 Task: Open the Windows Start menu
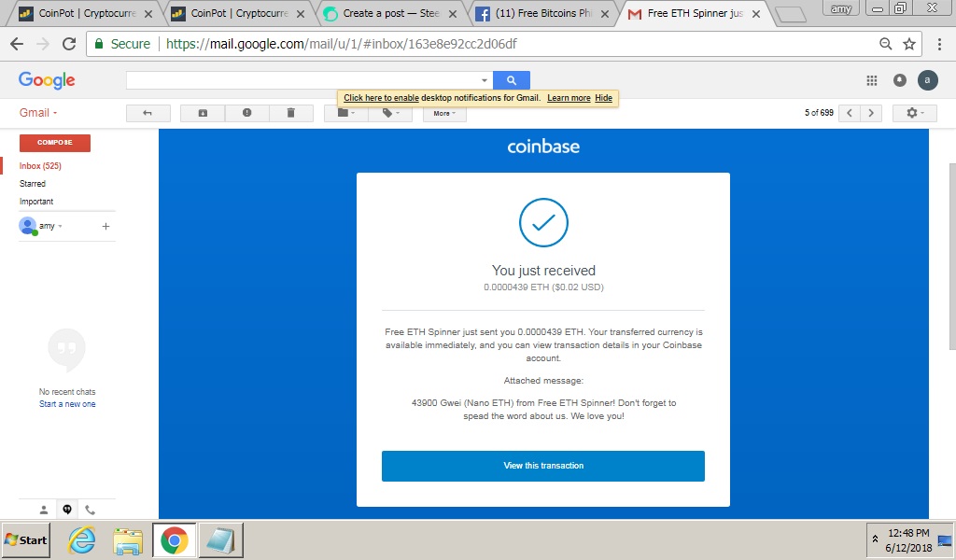(x=25, y=539)
